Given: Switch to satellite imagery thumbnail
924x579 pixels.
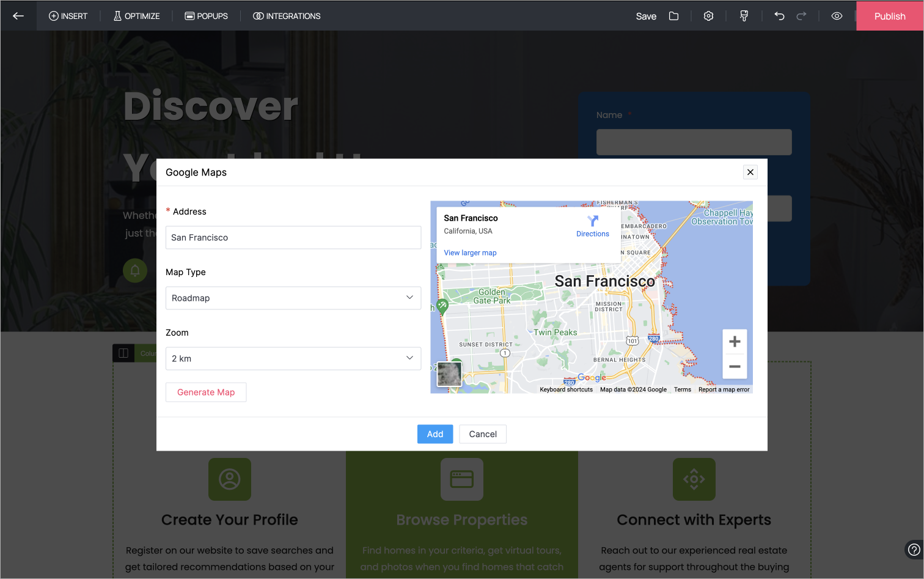Looking at the screenshot, I should pos(449,374).
